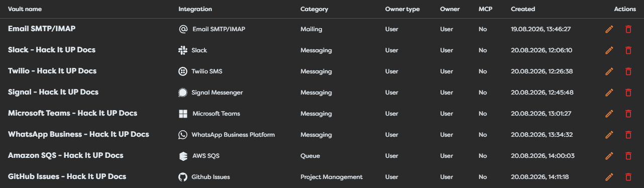Sort by Created column header
The height and width of the screenshot is (188, 644).
(523, 9)
